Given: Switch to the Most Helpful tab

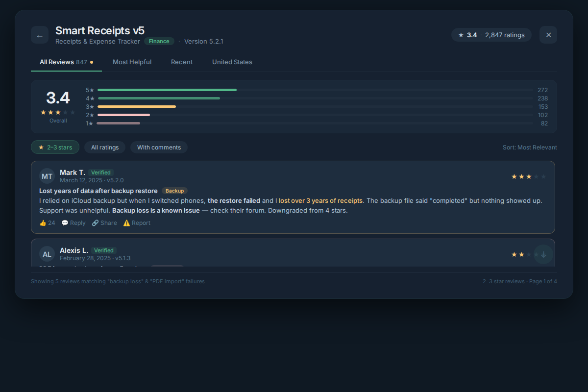Looking at the screenshot, I should (x=132, y=62).
